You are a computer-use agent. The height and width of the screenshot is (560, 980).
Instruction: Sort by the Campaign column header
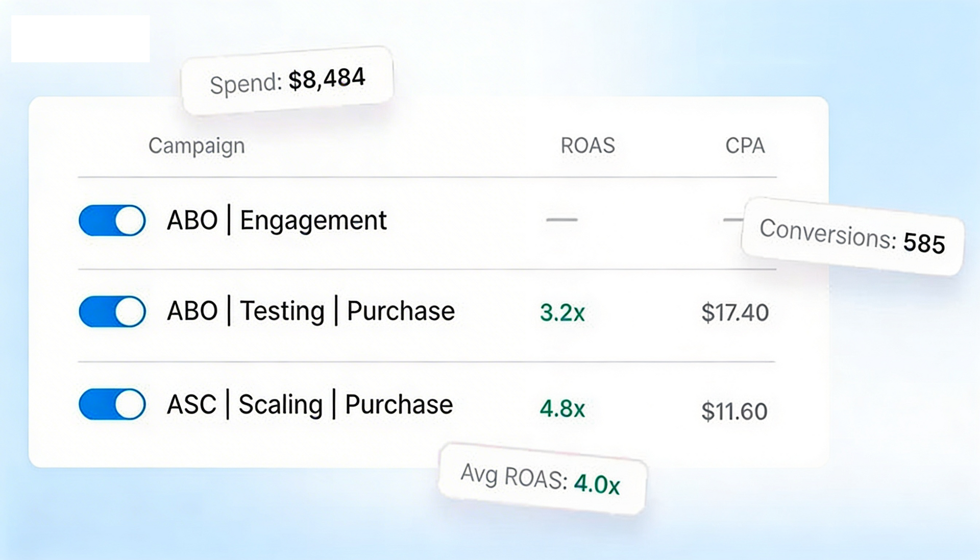[x=197, y=146]
